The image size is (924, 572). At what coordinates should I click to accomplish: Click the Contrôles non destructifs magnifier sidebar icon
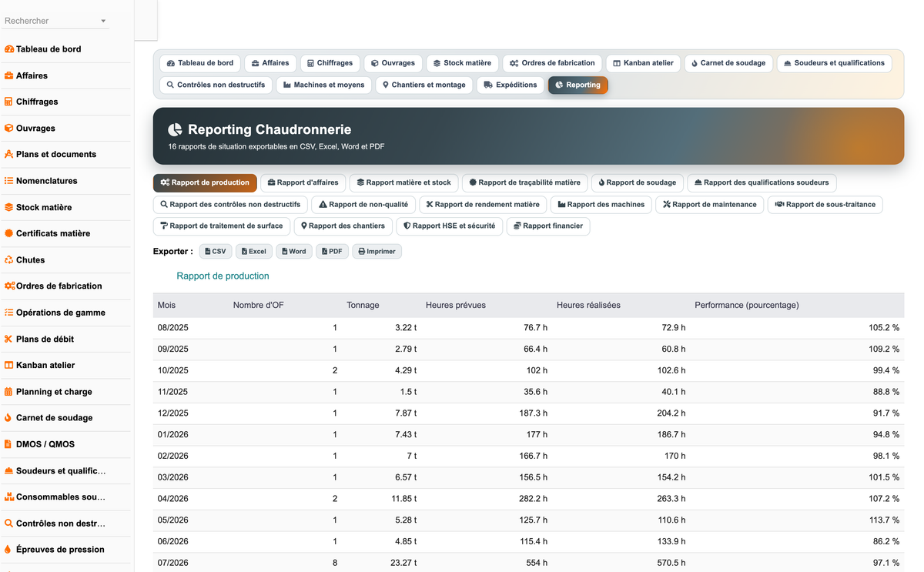pyautogui.click(x=9, y=523)
